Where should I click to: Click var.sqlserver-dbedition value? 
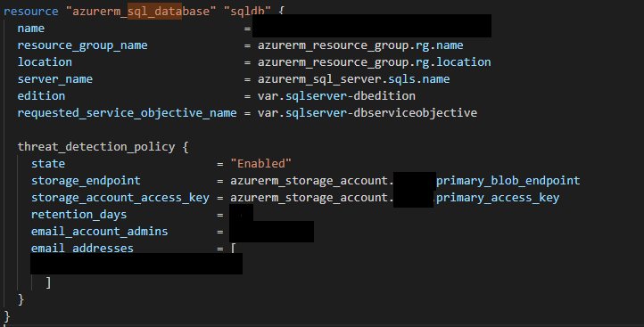(336, 95)
